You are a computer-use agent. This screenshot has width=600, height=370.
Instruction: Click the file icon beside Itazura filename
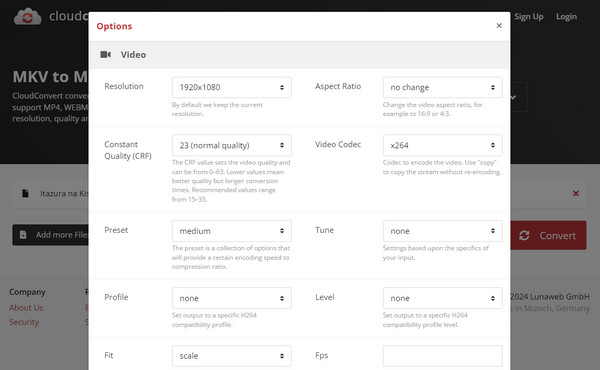[x=25, y=194]
